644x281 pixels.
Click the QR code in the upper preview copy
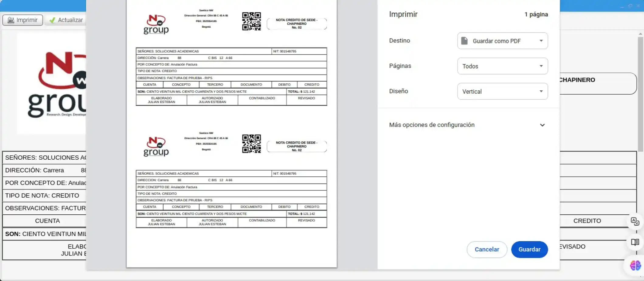[x=251, y=21]
